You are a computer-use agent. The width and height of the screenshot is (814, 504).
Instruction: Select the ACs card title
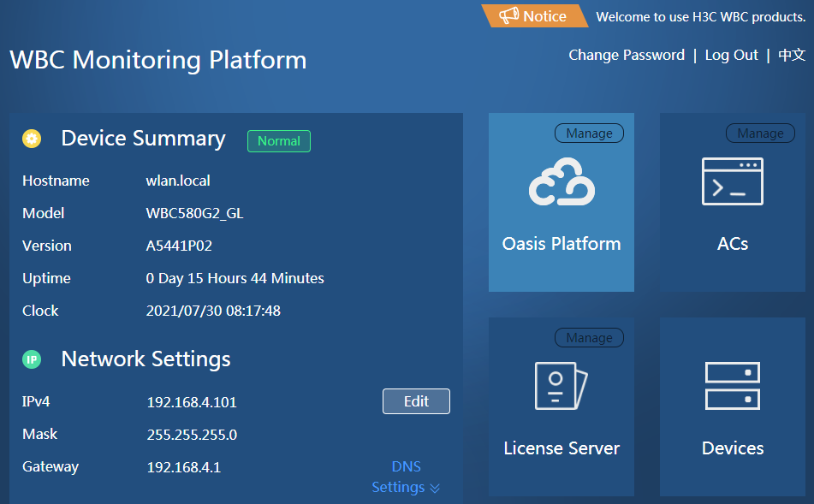pos(733,244)
